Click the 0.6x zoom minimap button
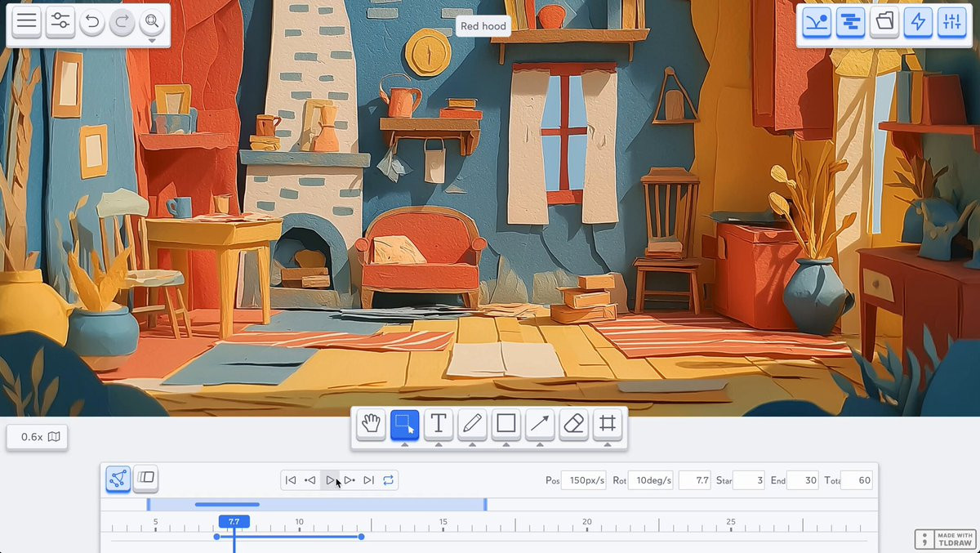980x553 pixels. [x=38, y=437]
